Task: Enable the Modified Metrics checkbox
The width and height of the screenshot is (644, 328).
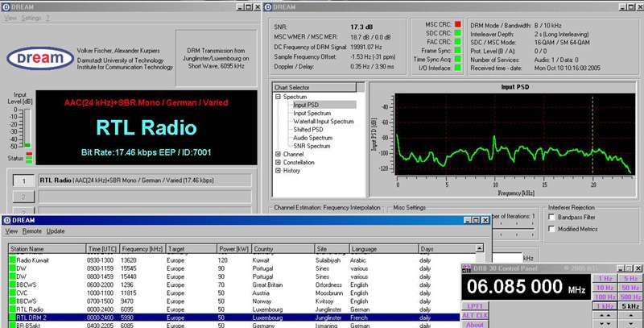Action: [551, 229]
